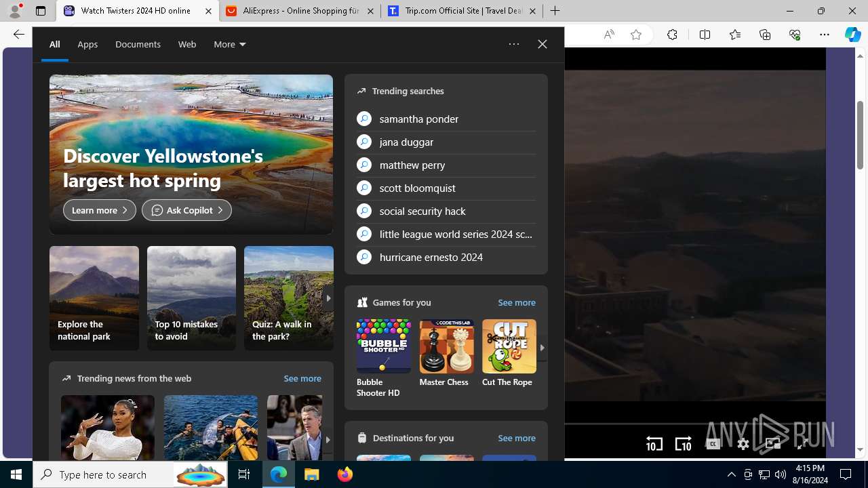Toggle Read aloud in Edge toolbar
The width and height of the screenshot is (868, 488).
[609, 35]
